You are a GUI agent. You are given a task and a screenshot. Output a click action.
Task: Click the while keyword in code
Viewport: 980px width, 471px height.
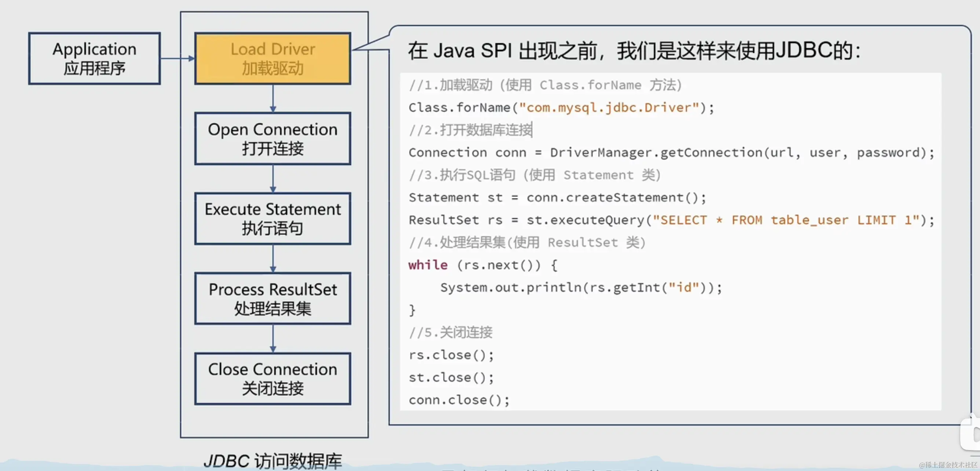[x=428, y=265]
